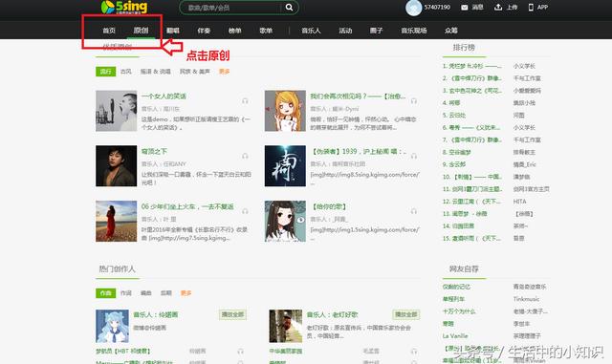The height and width of the screenshot is (364, 612).
Task: Open the 消息 messages envelope icon
Action: (x=464, y=8)
